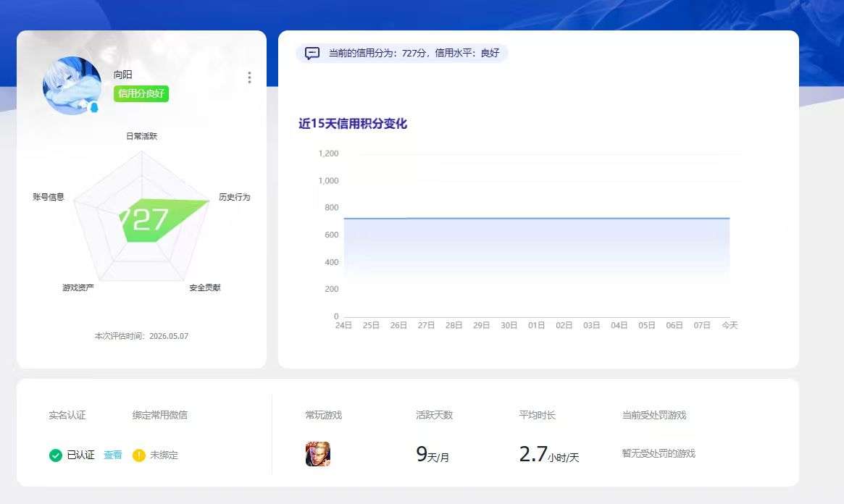The width and height of the screenshot is (844, 504).
Task: Click the yellow warning icon beside 未绑定
Action: [x=139, y=455]
